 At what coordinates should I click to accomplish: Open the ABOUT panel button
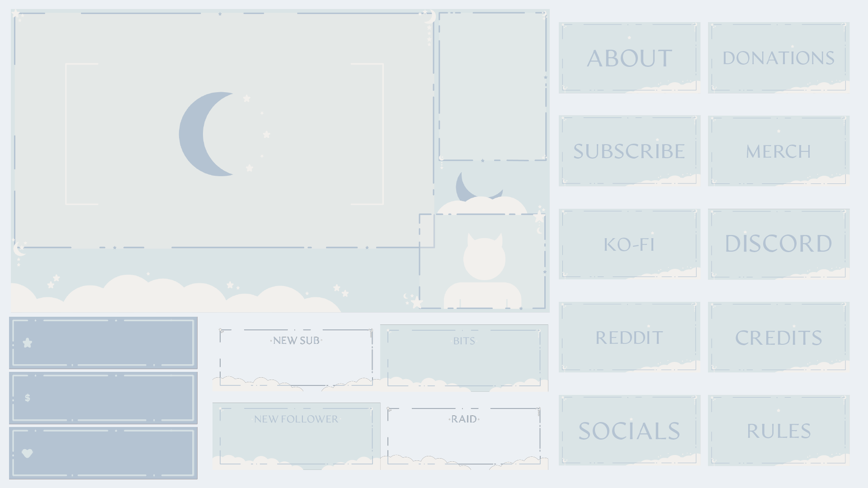[629, 57]
